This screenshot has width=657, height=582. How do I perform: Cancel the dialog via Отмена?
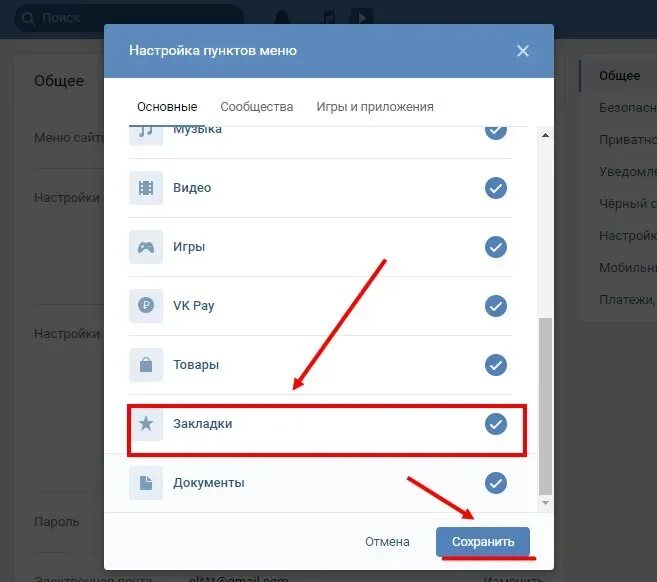(387, 541)
